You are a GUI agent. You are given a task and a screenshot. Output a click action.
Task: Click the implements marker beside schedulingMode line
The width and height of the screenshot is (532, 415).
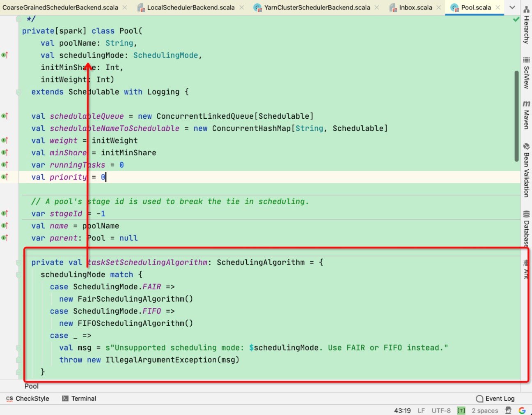[x=5, y=55]
